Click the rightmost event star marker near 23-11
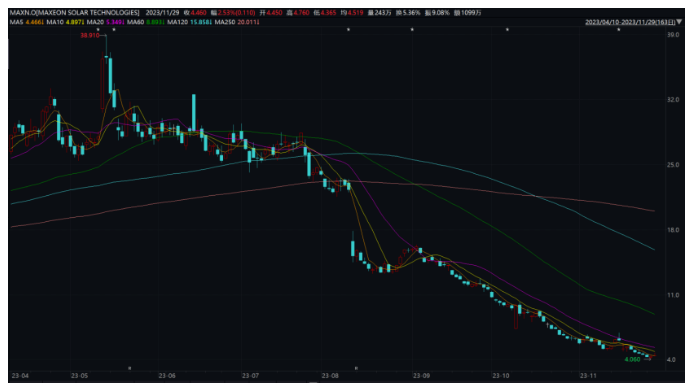This screenshot has width=690, height=387. tap(619, 29)
